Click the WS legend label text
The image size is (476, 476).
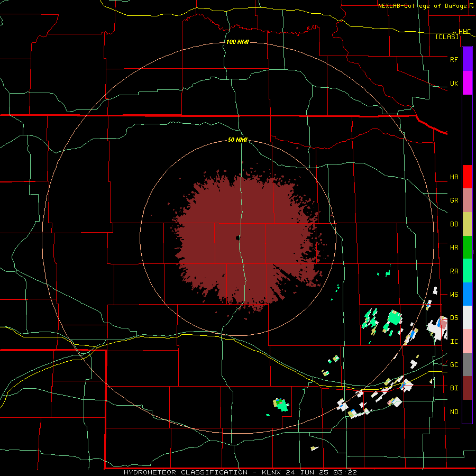[454, 295]
